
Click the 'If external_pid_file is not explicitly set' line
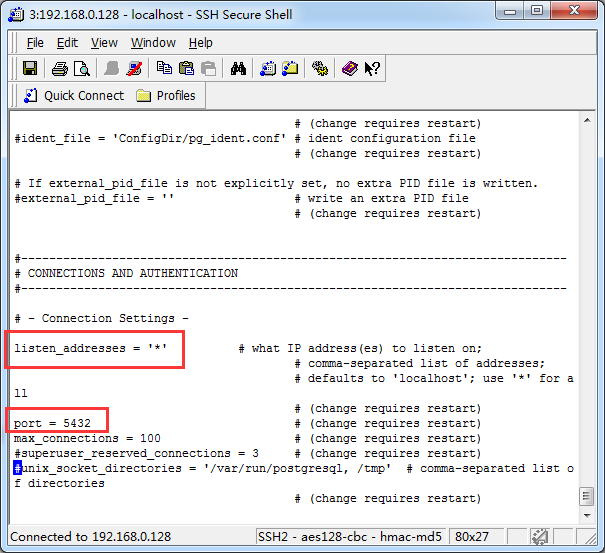tap(276, 183)
